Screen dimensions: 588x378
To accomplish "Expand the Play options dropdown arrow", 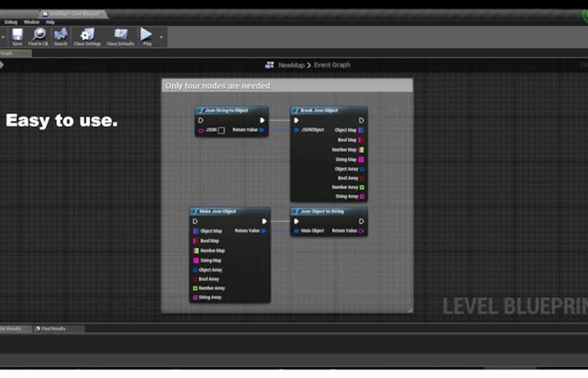I will pos(161,37).
